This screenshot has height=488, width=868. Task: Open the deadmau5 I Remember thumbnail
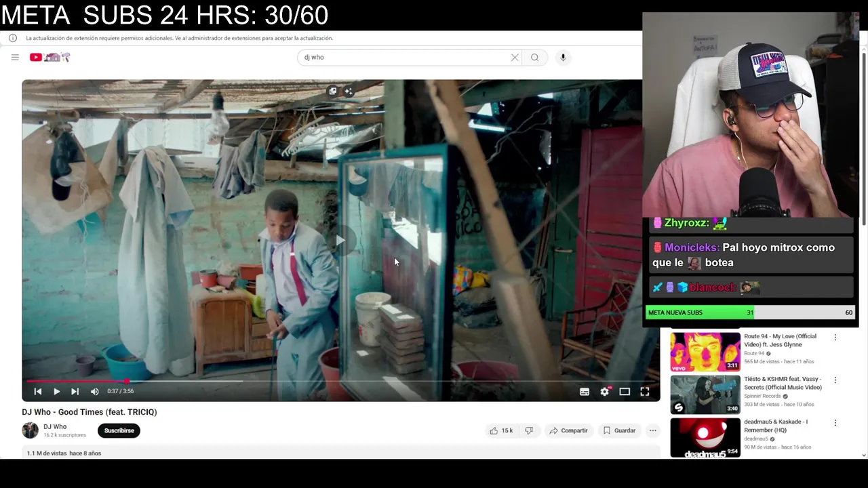pyautogui.click(x=705, y=437)
